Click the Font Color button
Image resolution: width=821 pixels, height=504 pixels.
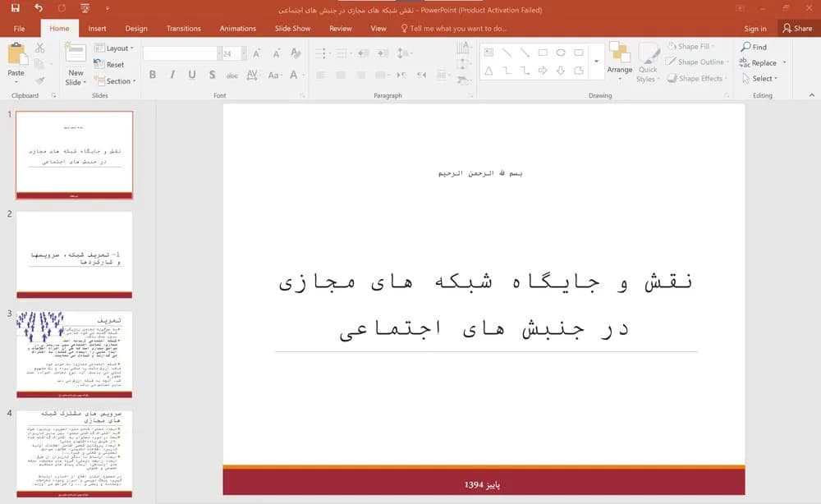294,75
